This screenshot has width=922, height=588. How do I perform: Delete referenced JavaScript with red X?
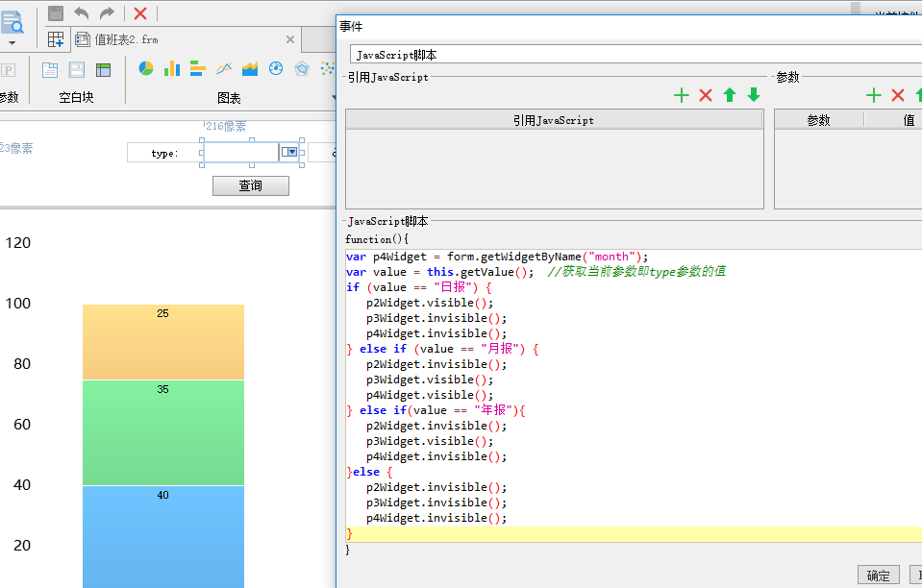coord(706,95)
